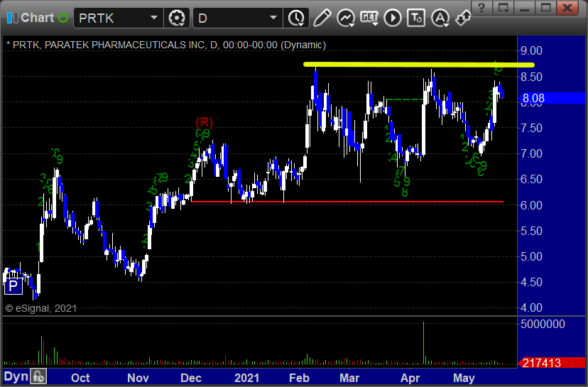Open the chart studies icon menu

pos(346,18)
